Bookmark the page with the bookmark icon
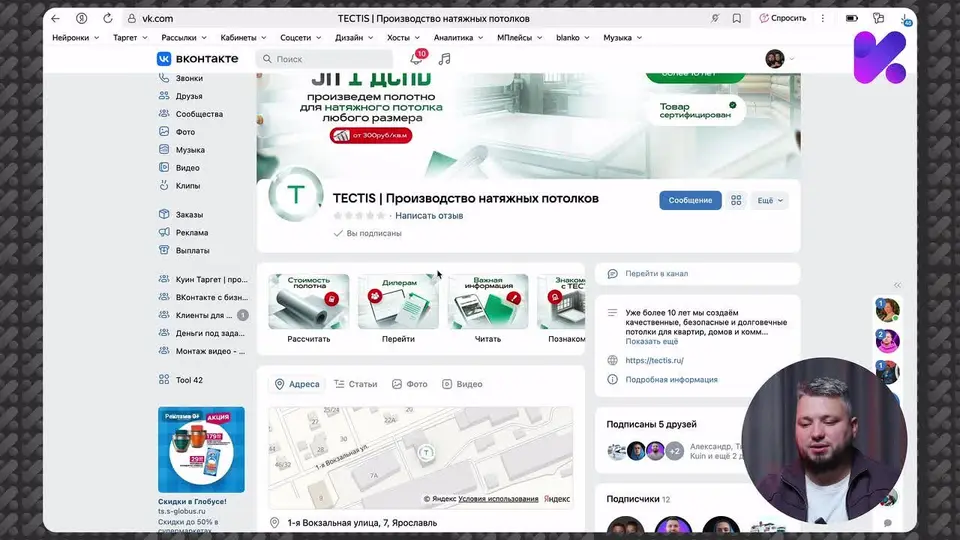This screenshot has width=960, height=540. tap(737, 18)
